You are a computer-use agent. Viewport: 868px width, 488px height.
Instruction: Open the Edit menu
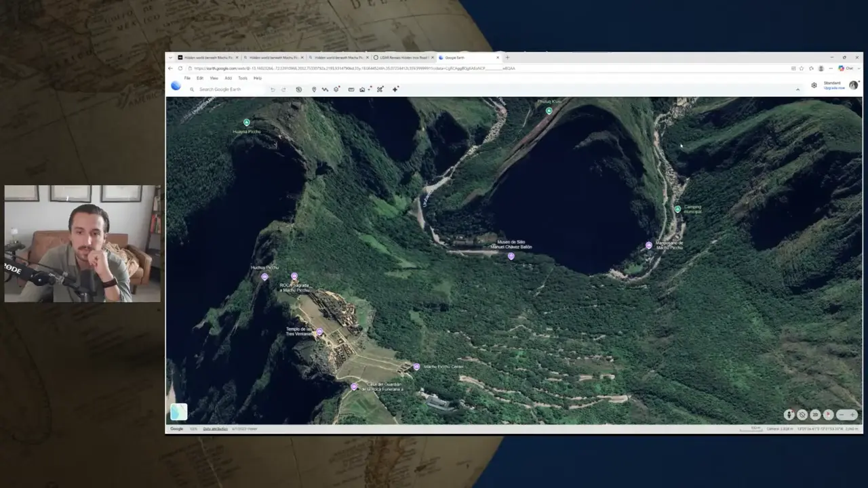click(200, 78)
